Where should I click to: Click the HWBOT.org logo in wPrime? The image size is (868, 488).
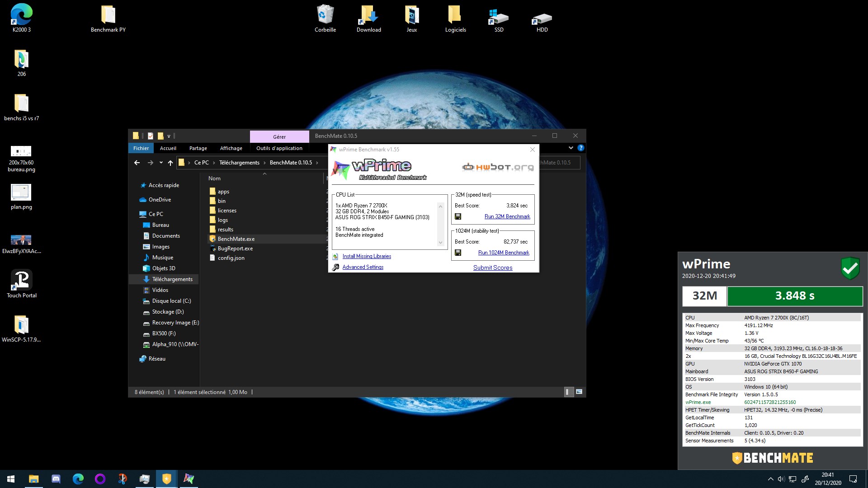(498, 167)
